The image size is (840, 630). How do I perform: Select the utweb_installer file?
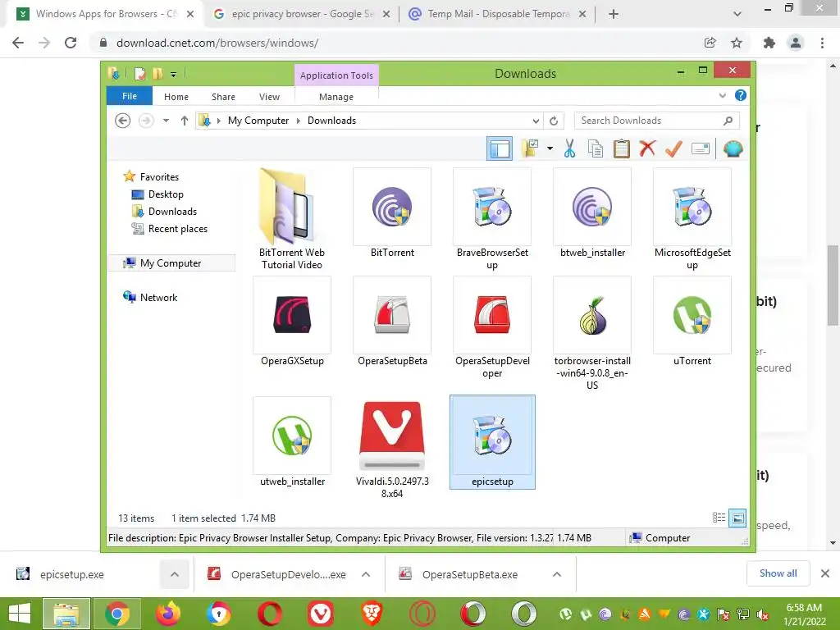click(x=292, y=442)
